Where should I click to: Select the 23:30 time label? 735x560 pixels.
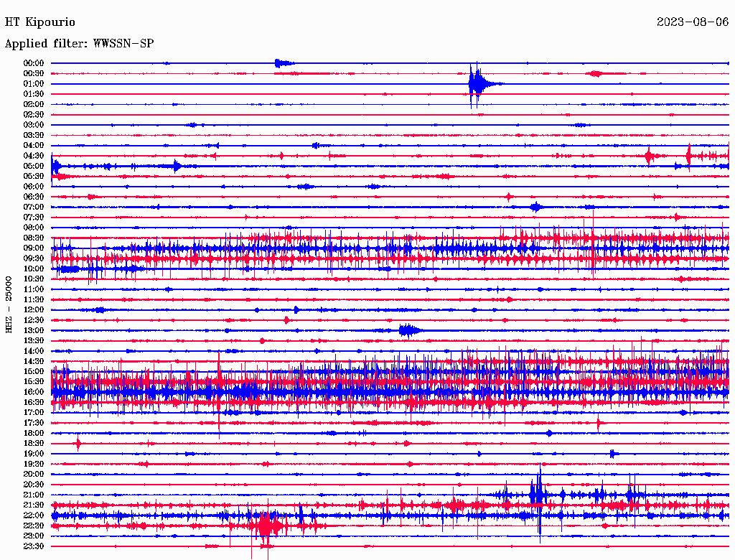click(34, 547)
